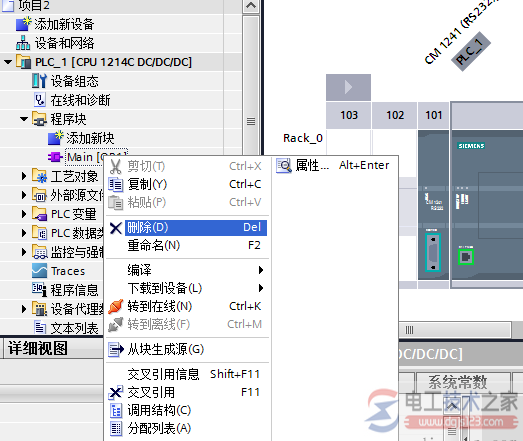Viewport: 523px width, 441px height.
Task: Click the 交叉引用 icon in context menu
Action: [x=116, y=393]
